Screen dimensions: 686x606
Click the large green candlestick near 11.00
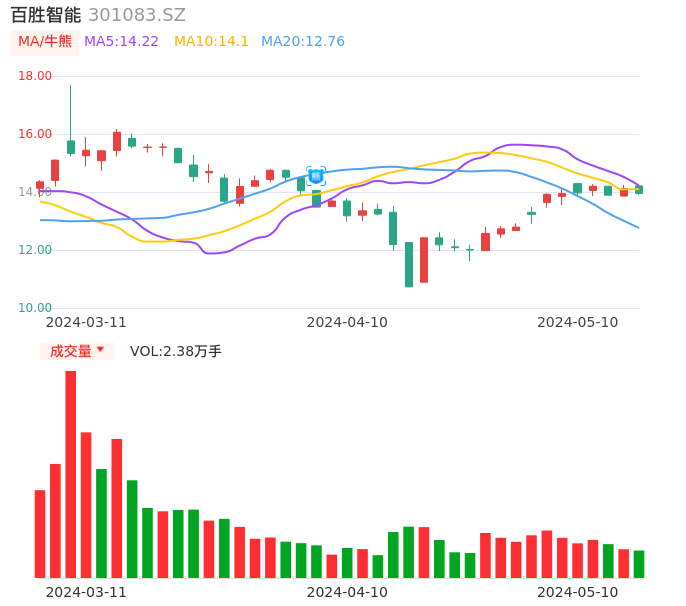pos(409,264)
